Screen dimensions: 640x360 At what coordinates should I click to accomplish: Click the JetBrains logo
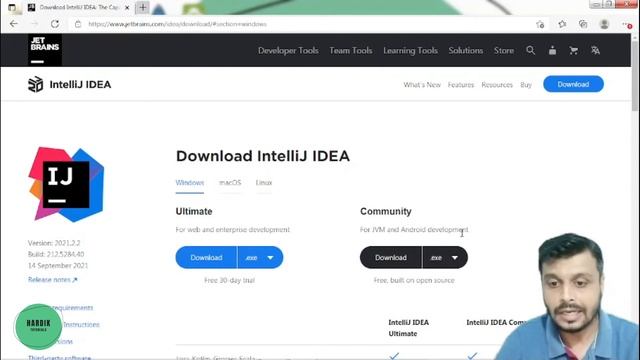(45, 50)
